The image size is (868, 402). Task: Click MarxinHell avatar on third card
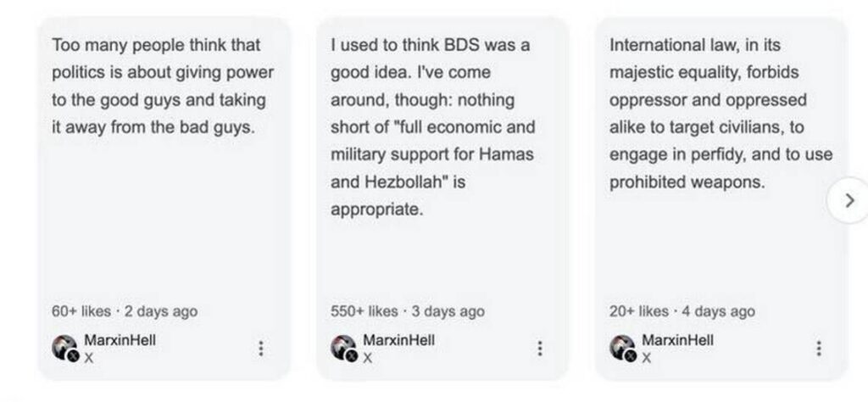click(622, 348)
